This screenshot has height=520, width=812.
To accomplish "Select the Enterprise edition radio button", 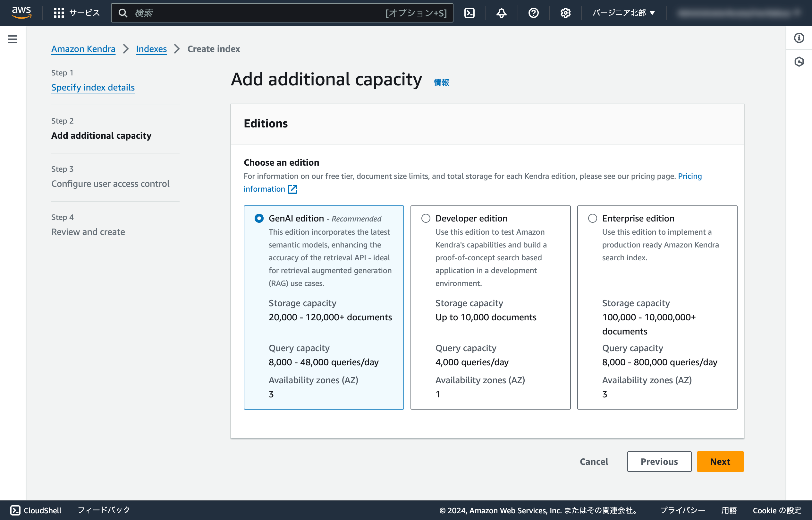I will click(592, 219).
